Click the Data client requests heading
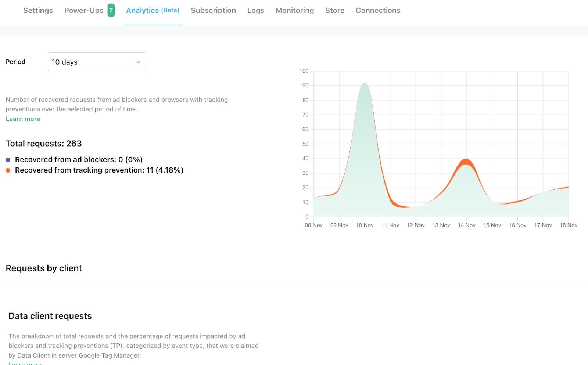The height and width of the screenshot is (365, 588). (50, 316)
